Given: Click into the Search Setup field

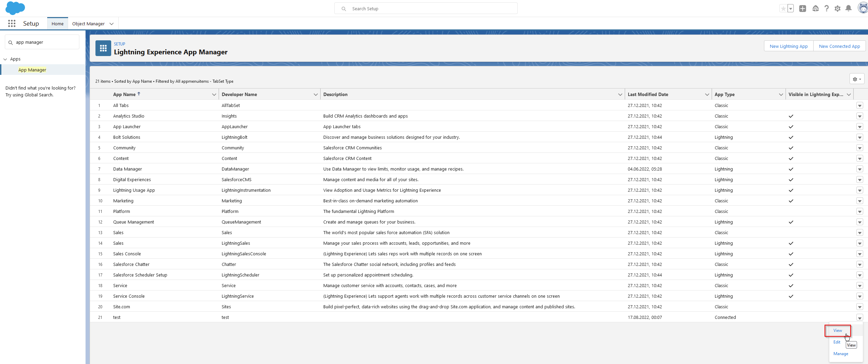Looking at the screenshot, I should coord(426,8).
